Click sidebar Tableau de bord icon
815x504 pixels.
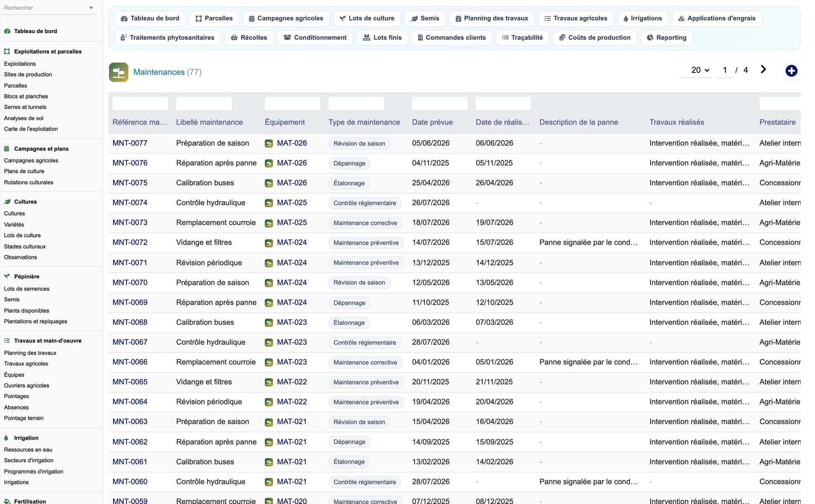pyautogui.click(x=7, y=31)
